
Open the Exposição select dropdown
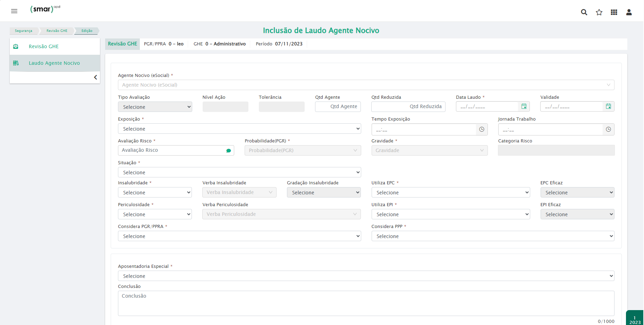pos(239,129)
